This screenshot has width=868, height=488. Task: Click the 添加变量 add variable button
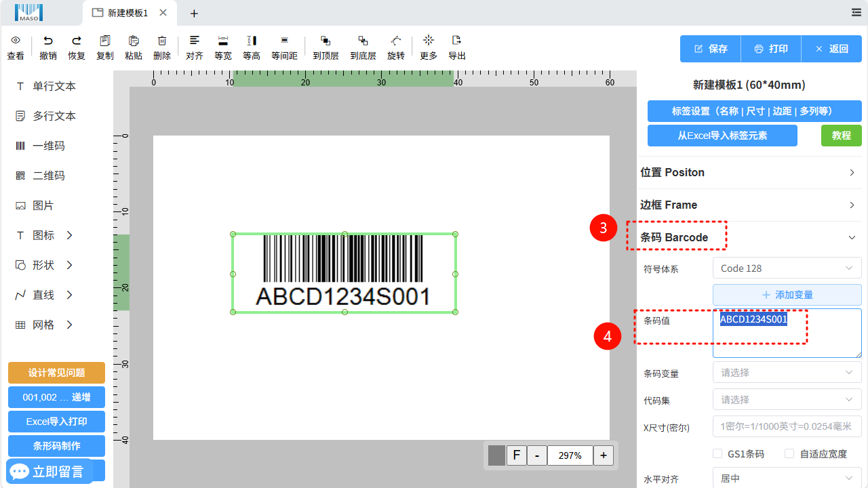coord(787,295)
